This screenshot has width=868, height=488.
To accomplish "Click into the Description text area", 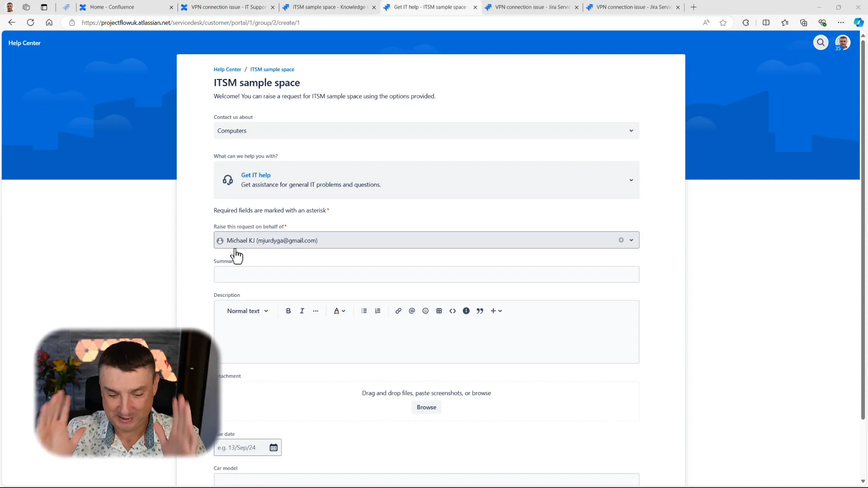I will (426, 342).
